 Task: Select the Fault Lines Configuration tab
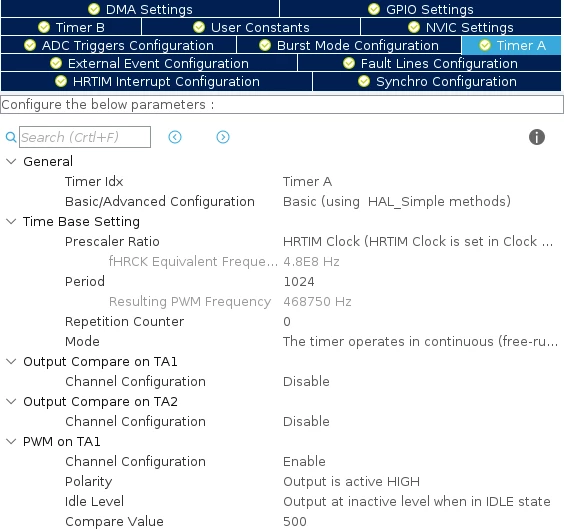tap(430, 63)
